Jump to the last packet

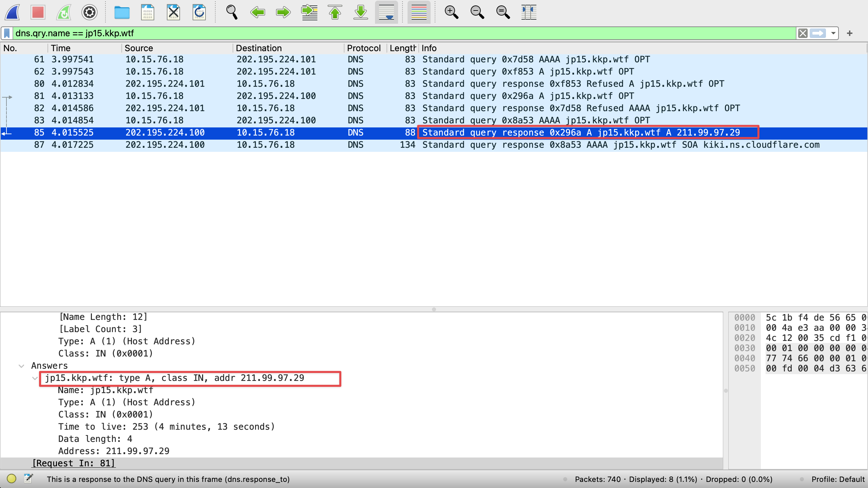pyautogui.click(x=361, y=13)
